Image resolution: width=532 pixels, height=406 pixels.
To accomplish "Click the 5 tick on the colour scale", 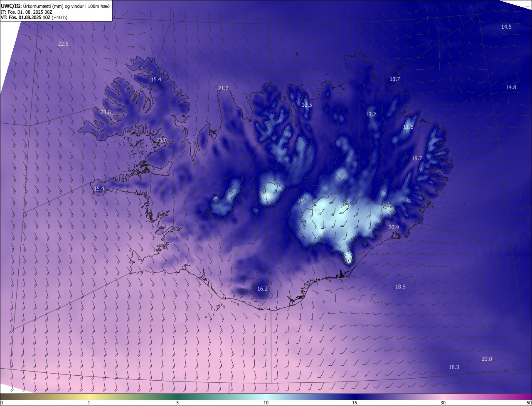I will point(177,403).
